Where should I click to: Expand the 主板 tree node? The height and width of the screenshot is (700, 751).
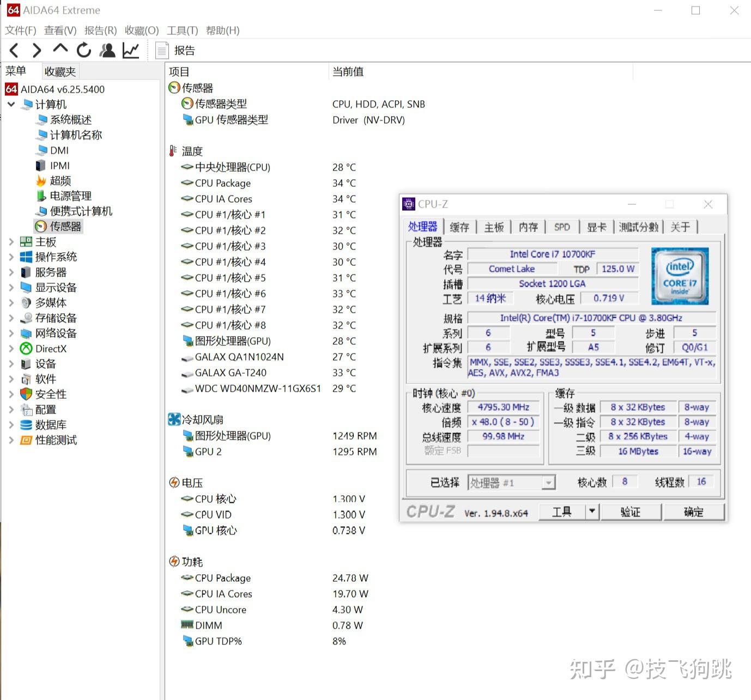tap(11, 242)
